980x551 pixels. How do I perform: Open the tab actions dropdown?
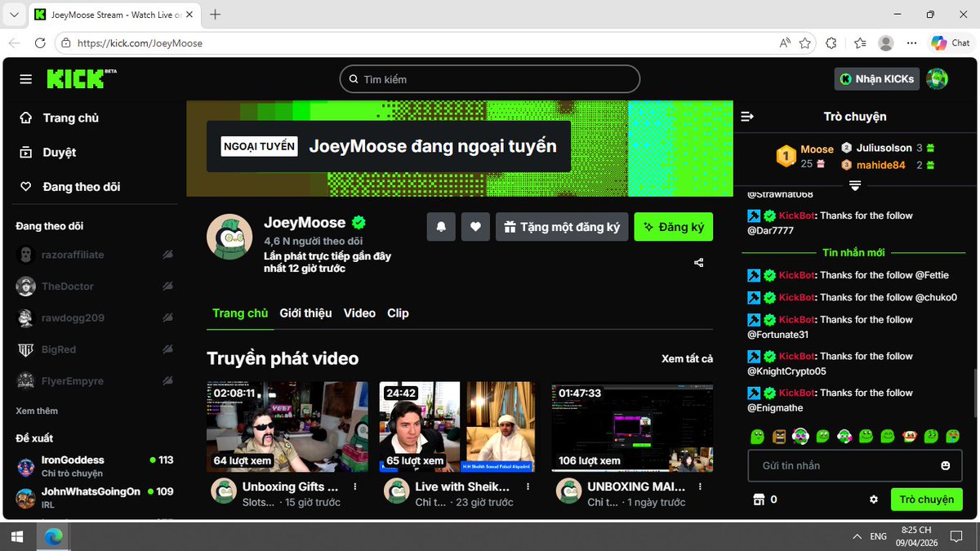coord(14,15)
